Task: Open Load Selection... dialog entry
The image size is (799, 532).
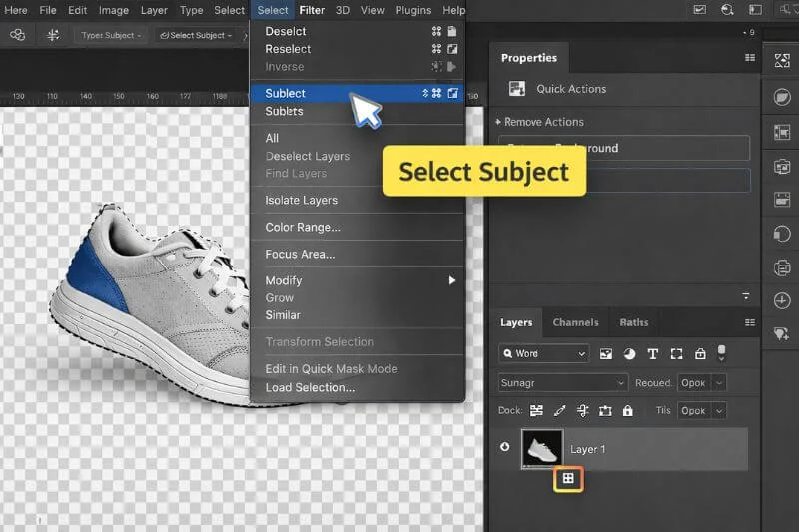Action: point(358,388)
